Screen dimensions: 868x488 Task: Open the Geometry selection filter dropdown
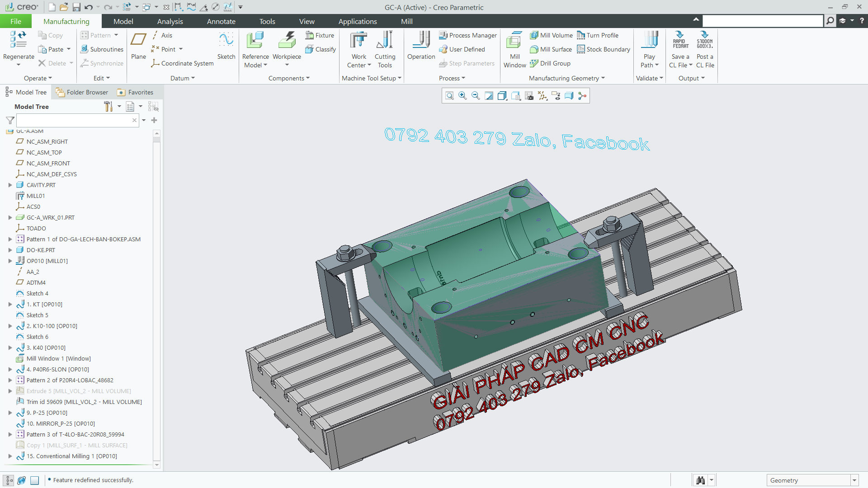pyautogui.click(x=854, y=480)
